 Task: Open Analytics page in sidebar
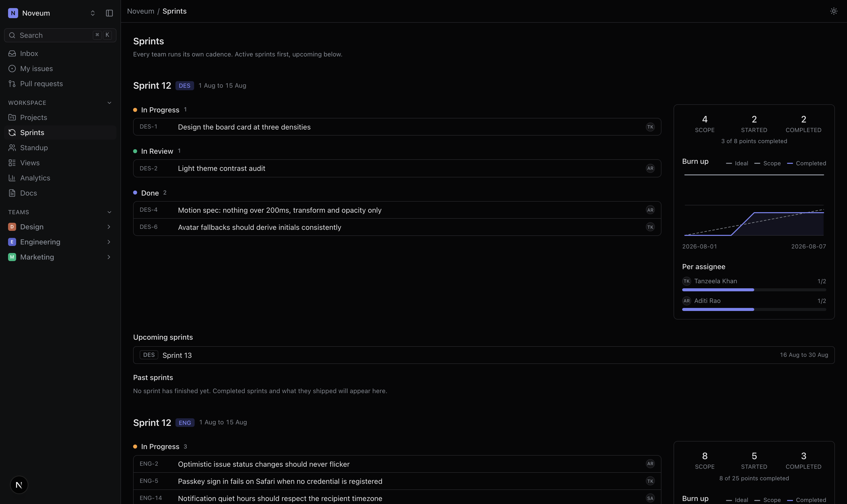tap(60, 178)
